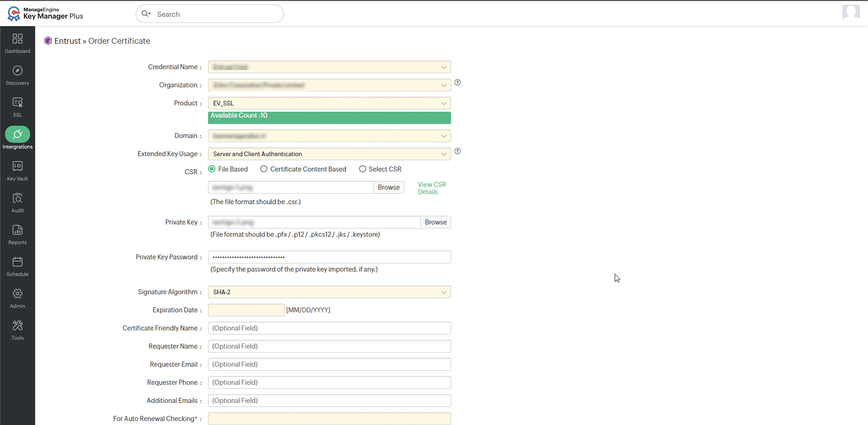Click the '[MM/DD/YYYY]' format hint

pos(308,310)
